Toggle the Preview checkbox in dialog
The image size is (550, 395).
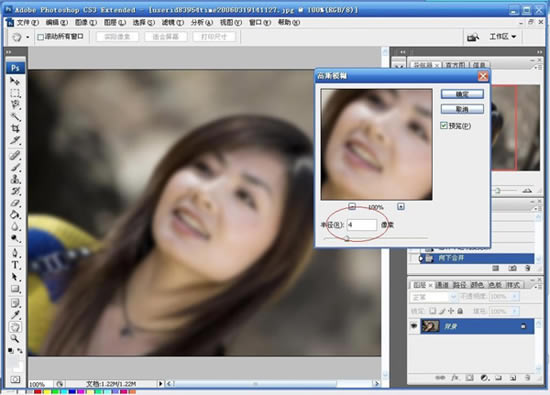tap(444, 125)
